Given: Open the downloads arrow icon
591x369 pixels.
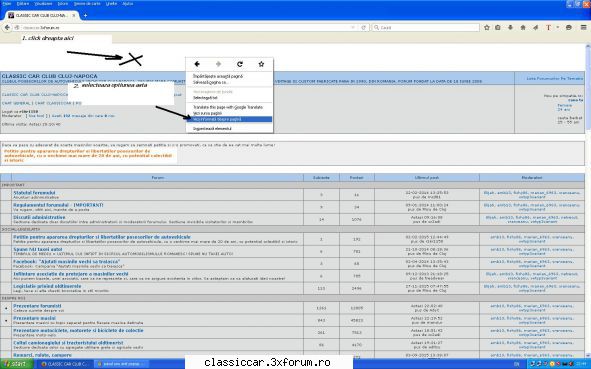Looking at the screenshot, I should (510, 28).
